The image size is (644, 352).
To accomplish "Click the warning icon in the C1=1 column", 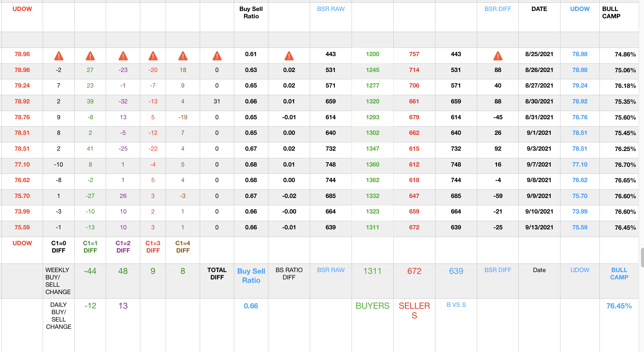I will click(x=90, y=56).
